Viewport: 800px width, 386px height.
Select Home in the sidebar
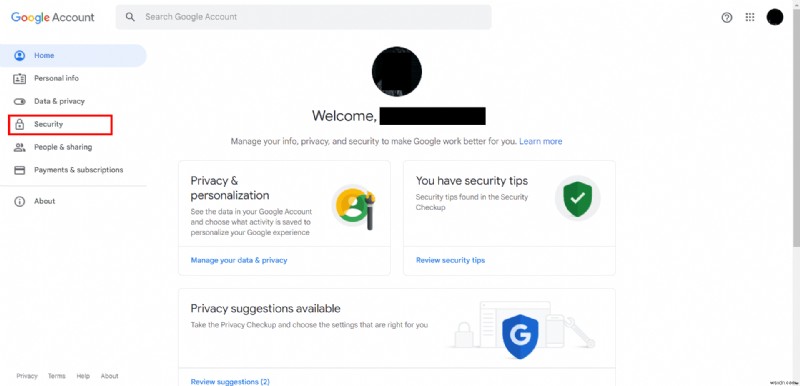(73, 56)
